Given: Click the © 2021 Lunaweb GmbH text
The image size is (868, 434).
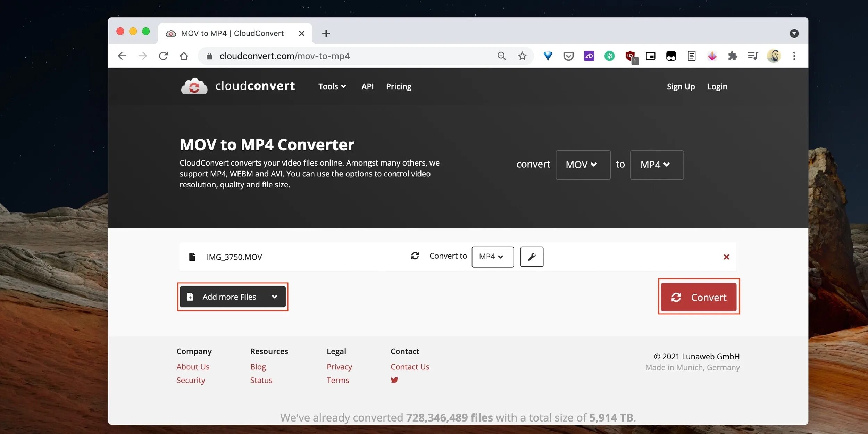Looking at the screenshot, I should click(x=696, y=357).
